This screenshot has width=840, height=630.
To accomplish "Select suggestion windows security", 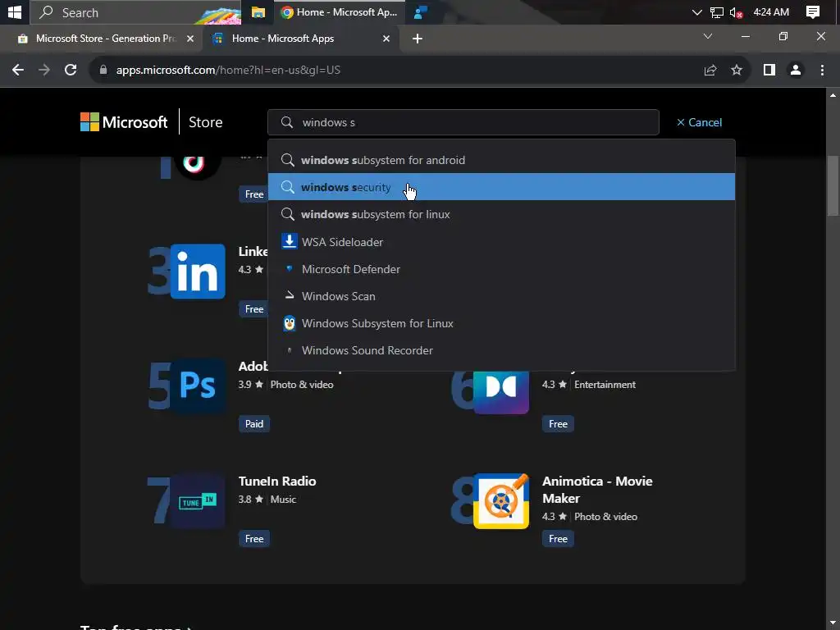I will click(x=501, y=187).
